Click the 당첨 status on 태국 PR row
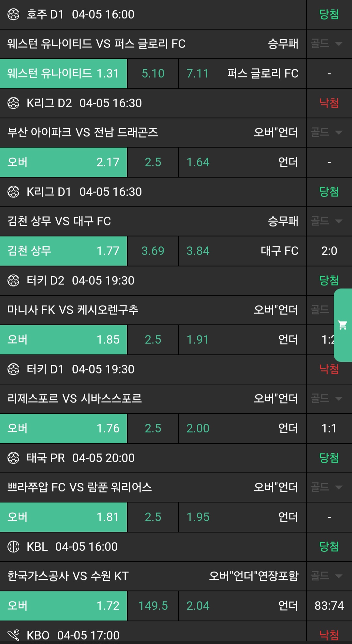This screenshot has height=644, width=352. (329, 458)
